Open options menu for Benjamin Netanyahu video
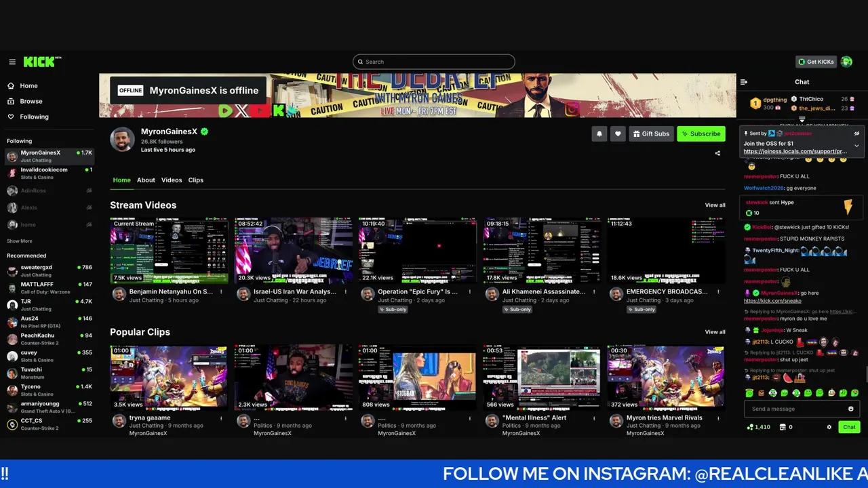Viewport: 868px width, 488px height. 221,292
